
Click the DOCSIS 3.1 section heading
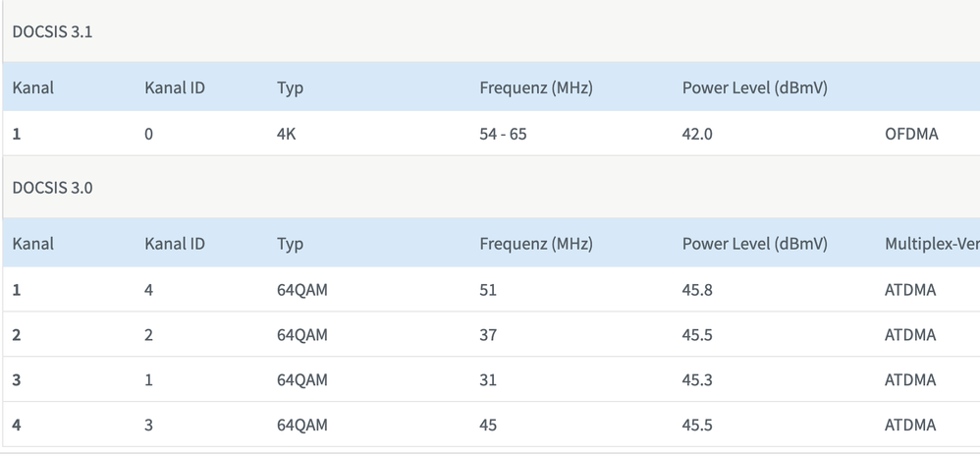[52, 30]
